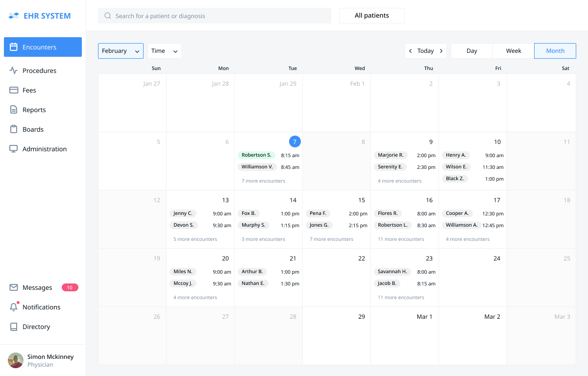Open Flores R. encounter

pos(388,213)
